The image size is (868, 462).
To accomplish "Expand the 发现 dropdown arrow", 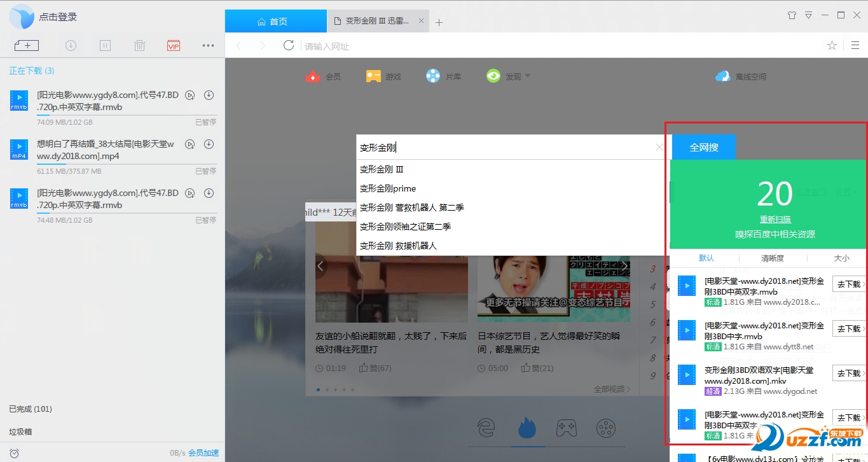I will (527, 76).
